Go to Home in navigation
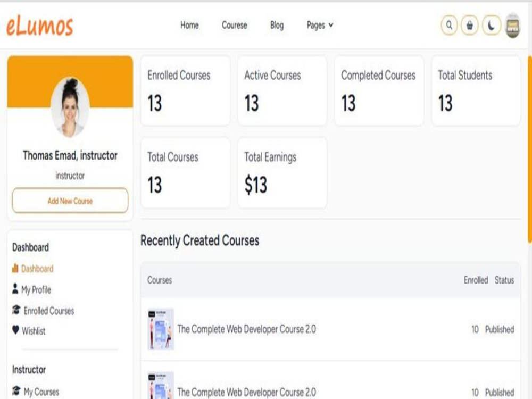532x399 pixels. pyautogui.click(x=189, y=25)
